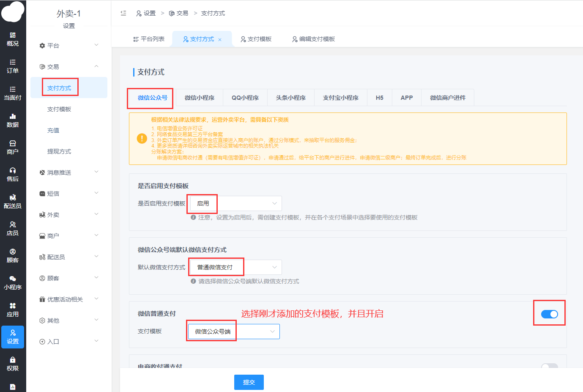
Task: Expand the 入口 menu group
Action: [69, 341]
